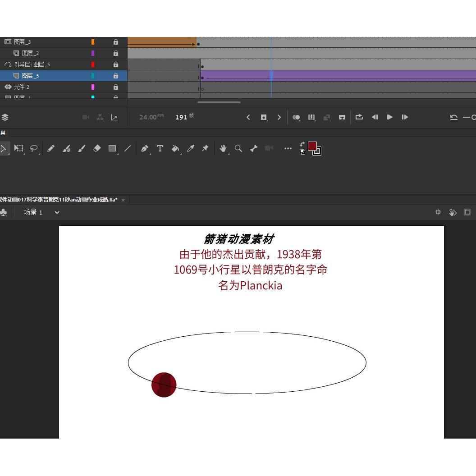Image resolution: width=476 pixels, height=476 pixels.
Task: Select the Rectangle tool
Action: [x=112, y=148]
